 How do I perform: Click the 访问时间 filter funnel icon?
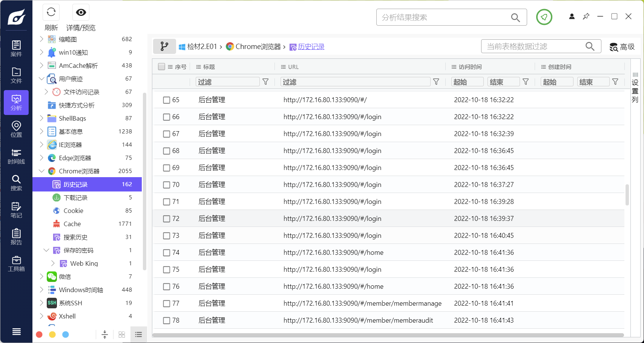526,82
